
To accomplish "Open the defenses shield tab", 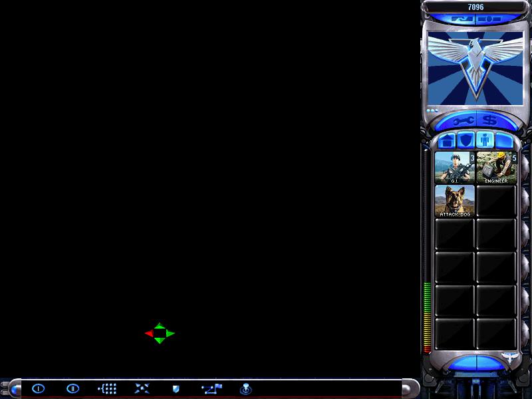I will click(465, 140).
